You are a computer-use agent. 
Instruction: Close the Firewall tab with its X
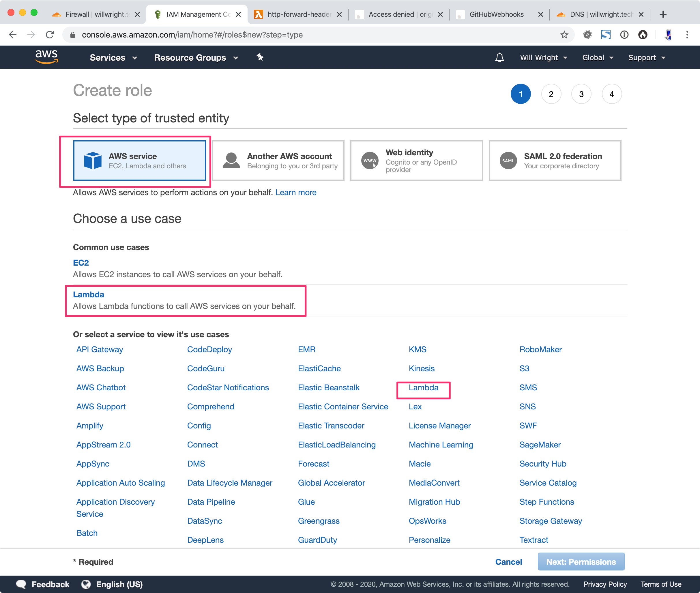point(137,14)
